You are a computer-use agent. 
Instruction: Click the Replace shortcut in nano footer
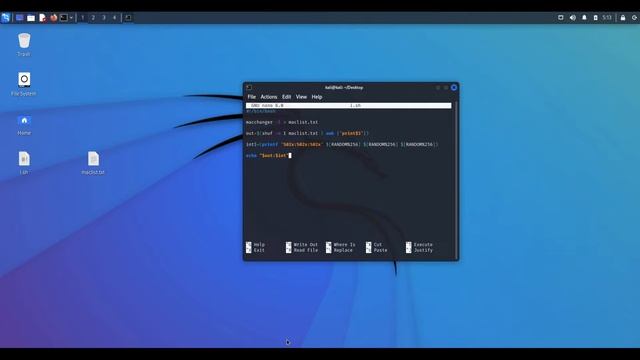coord(340,250)
